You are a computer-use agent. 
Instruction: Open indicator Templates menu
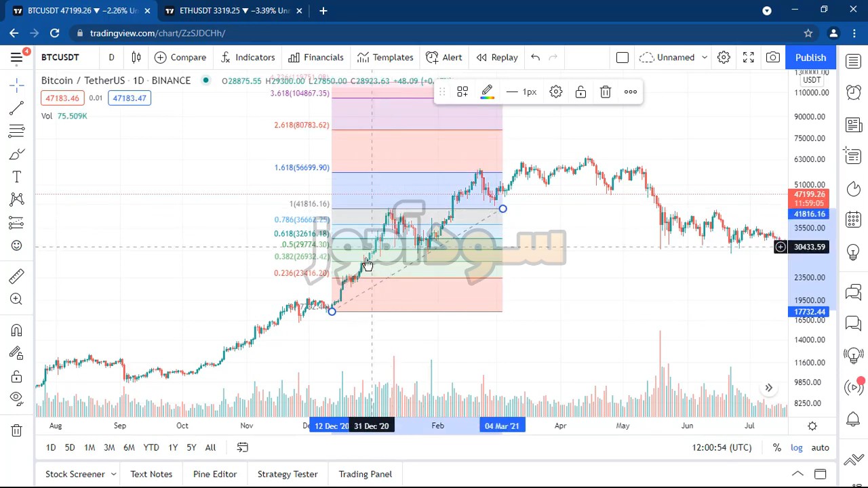(385, 58)
